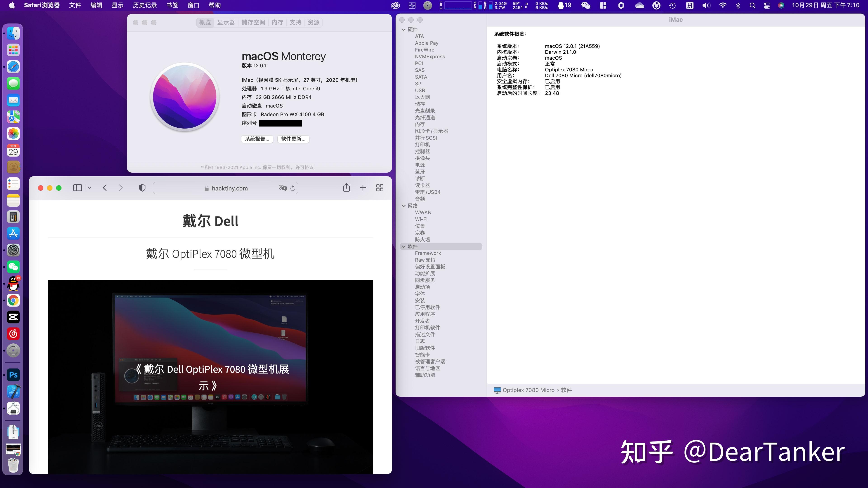Open a new tab with the plus icon
868x488 pixels.
pos(363,188)
